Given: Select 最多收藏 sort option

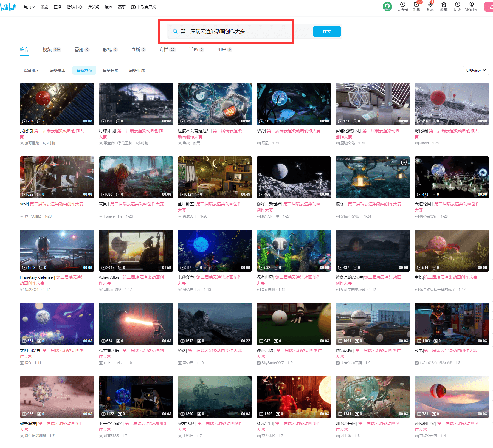Looking at the screenshot, I should pos(137,70).
